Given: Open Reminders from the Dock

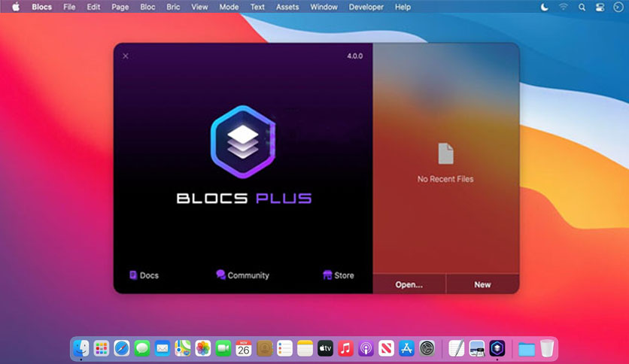Looking at the screenshot, I should (285, 348).
